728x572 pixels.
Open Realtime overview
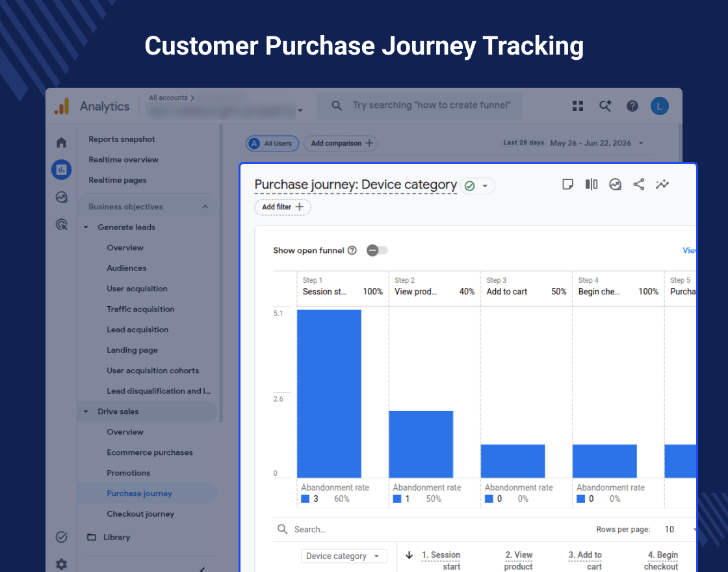click(x=123, y=160)
